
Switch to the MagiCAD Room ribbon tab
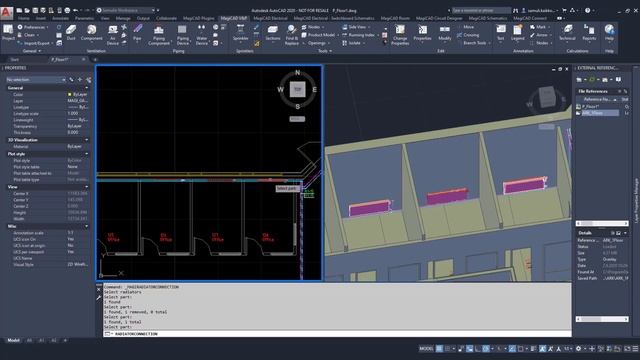[x=395, y=18]
